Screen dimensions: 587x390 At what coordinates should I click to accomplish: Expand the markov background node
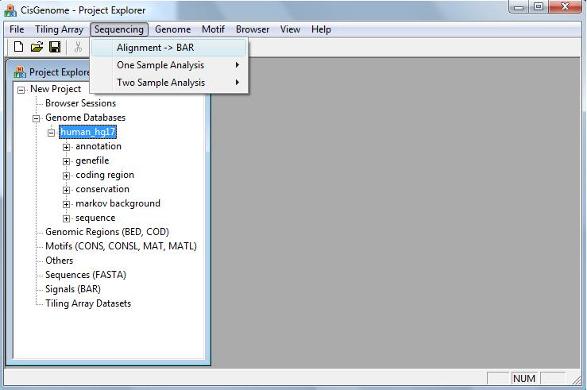[x=66, y=204]
